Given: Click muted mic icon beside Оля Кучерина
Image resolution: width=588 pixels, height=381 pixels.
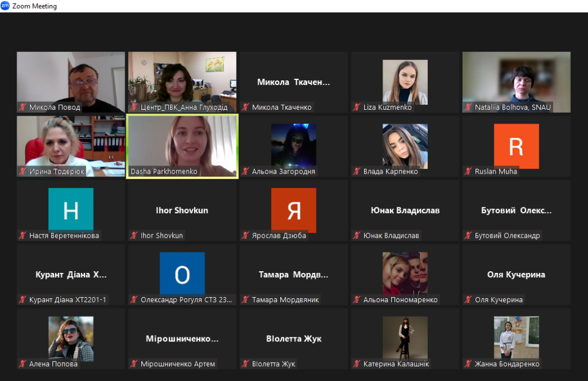Looking at the screenshot, I should (469, 300).
